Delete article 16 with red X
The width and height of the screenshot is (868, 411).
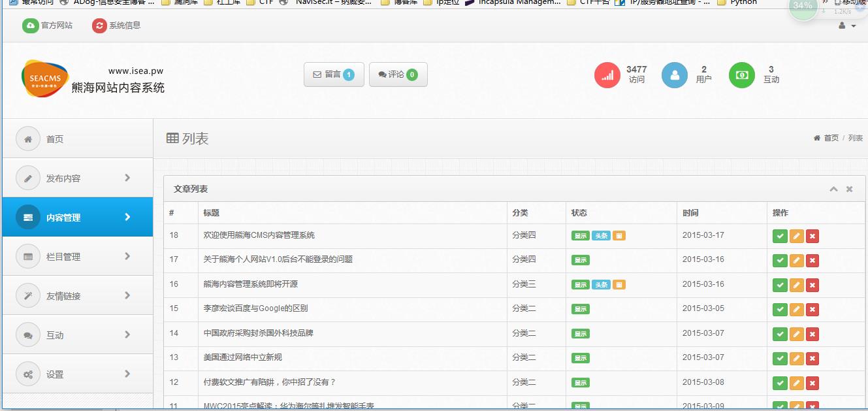812,286
